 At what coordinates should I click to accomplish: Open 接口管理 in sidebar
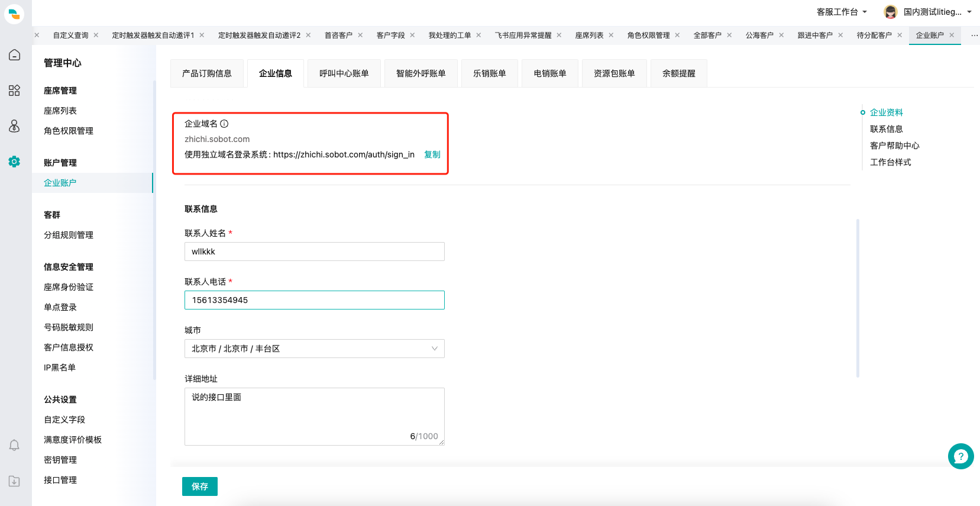click(x=60, y=480)
